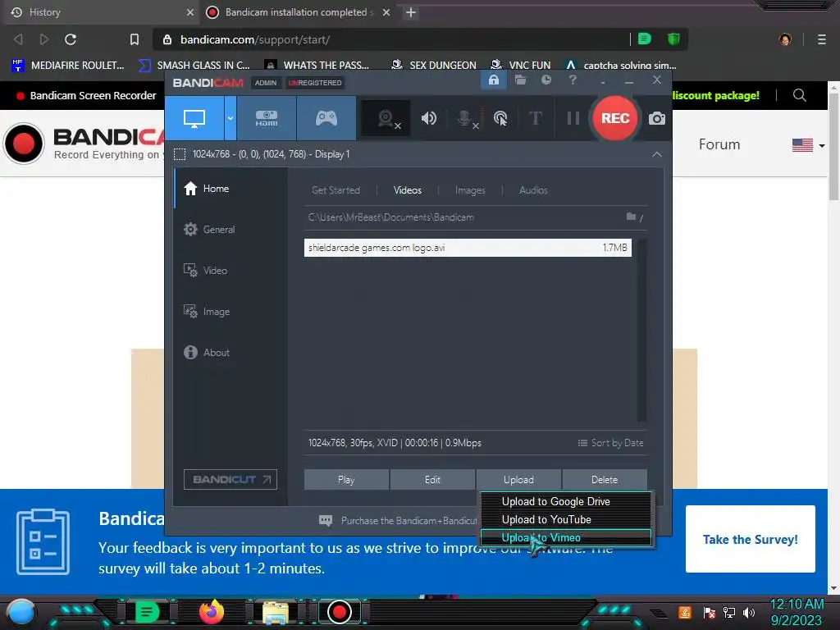
Task: Click the Delete button
Action: 605,479
